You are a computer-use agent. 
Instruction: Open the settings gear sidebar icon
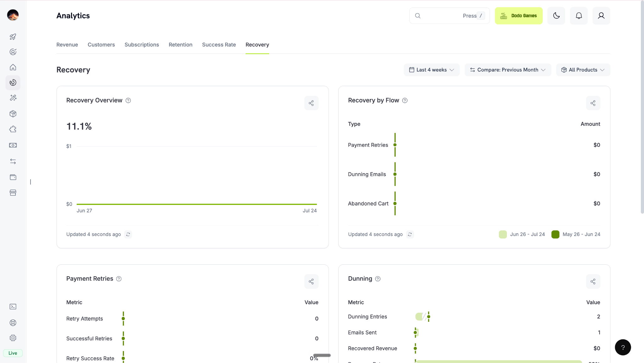[13, 338]
